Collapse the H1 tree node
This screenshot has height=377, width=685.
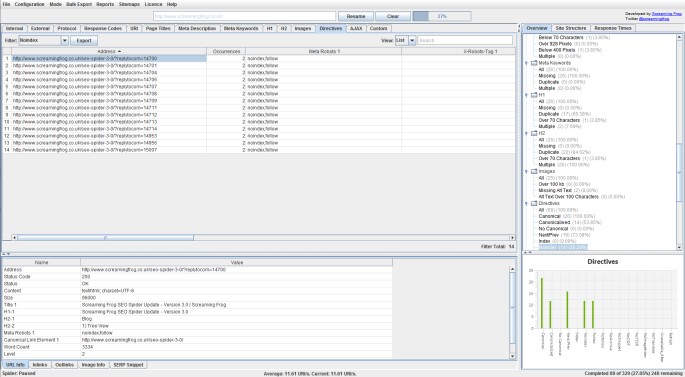pos(527,95)
